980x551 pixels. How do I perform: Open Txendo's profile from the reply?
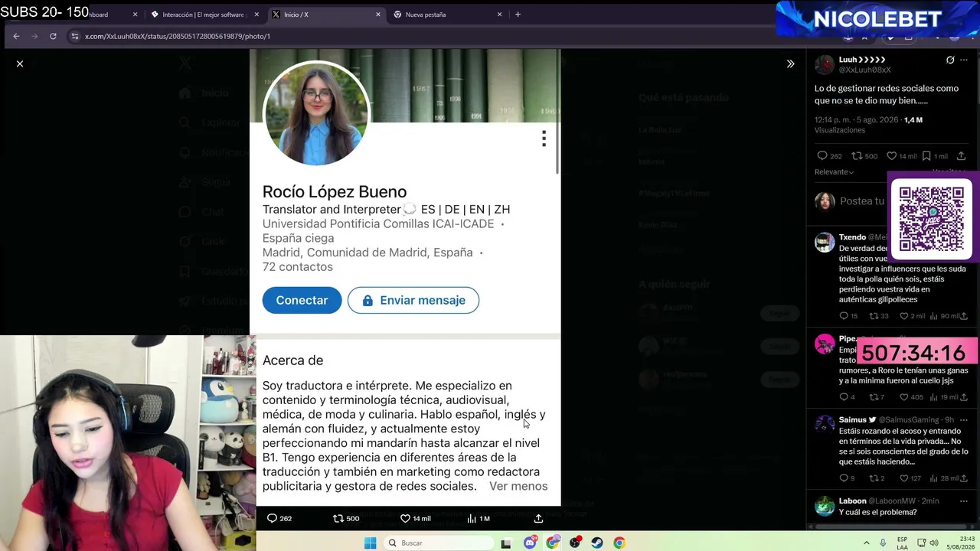(852, 237)
